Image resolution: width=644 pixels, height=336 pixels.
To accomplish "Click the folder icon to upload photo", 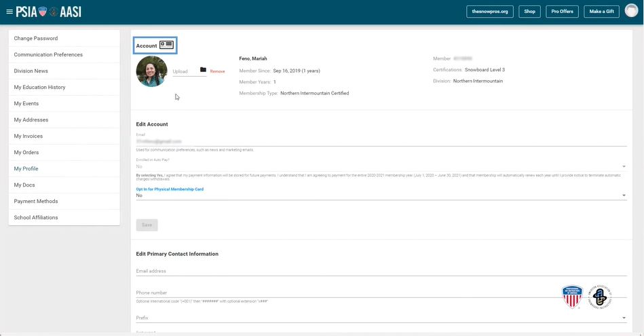I will point(203,70).
